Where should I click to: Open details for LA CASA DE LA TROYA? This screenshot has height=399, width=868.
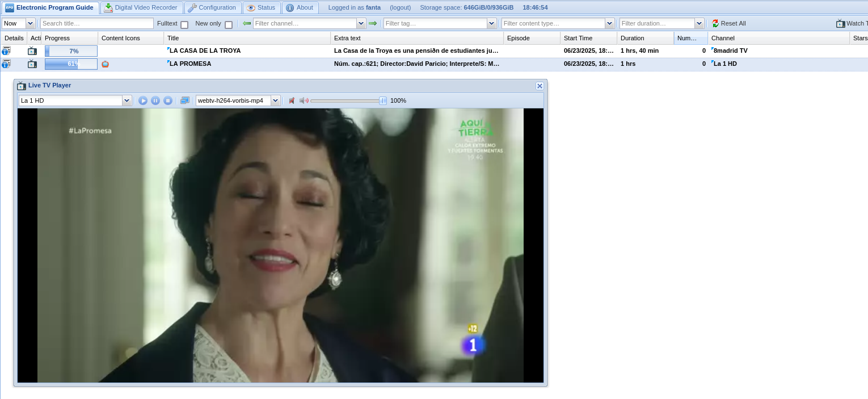pos(6,51)
